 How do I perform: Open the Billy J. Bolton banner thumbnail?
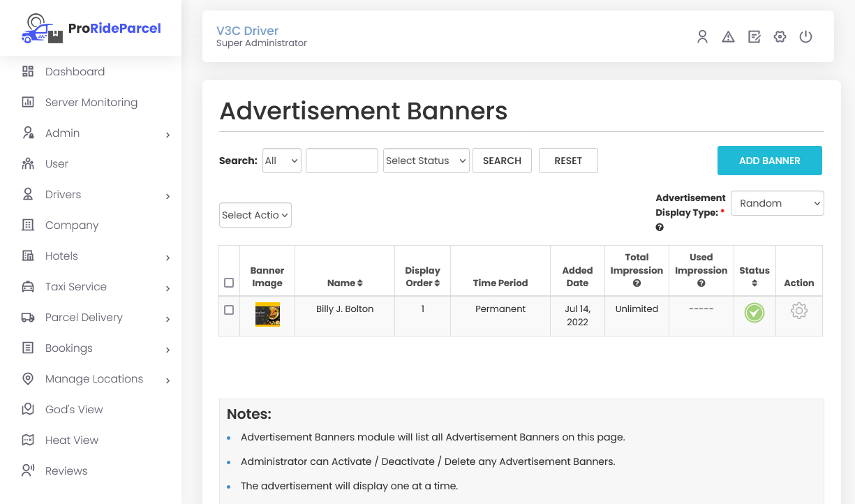[x=267, y=315]
